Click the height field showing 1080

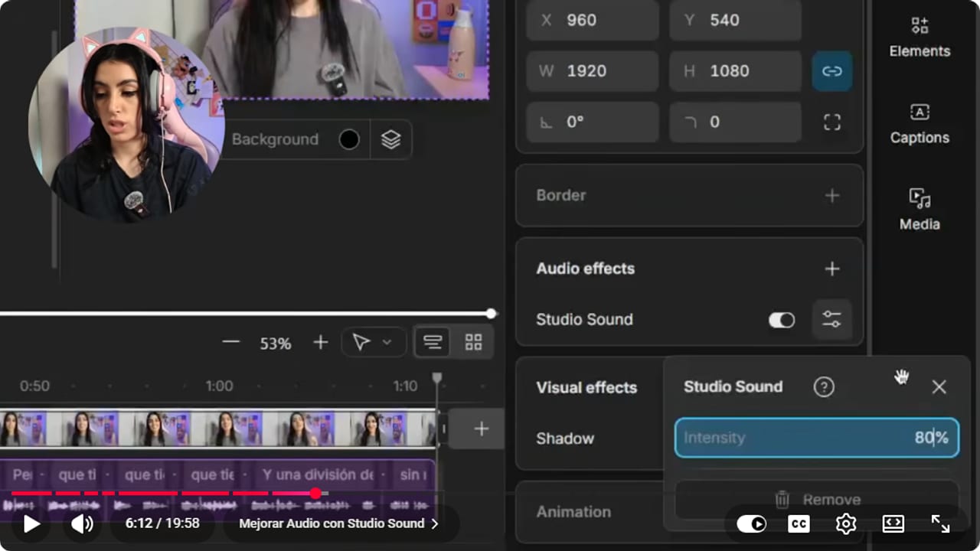pos(736,71)
